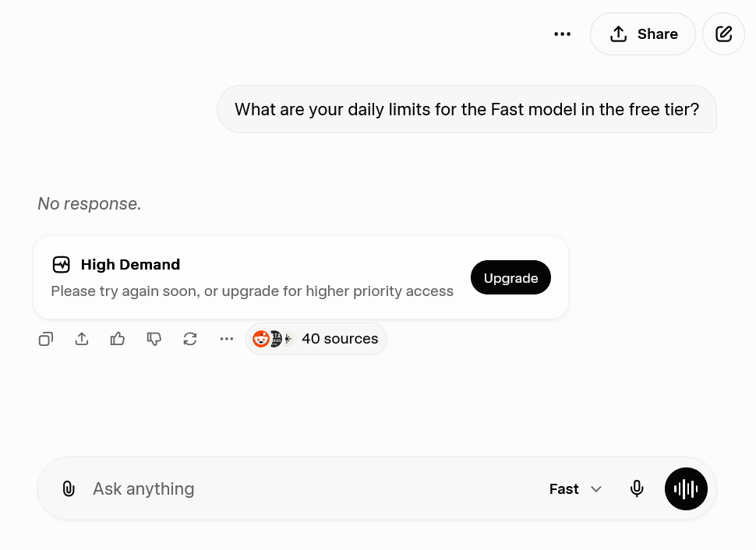Screen dimensions: 756x550
Task: Give the response a thumbs down
Action: pyautogui.click(x=154, y=339)
